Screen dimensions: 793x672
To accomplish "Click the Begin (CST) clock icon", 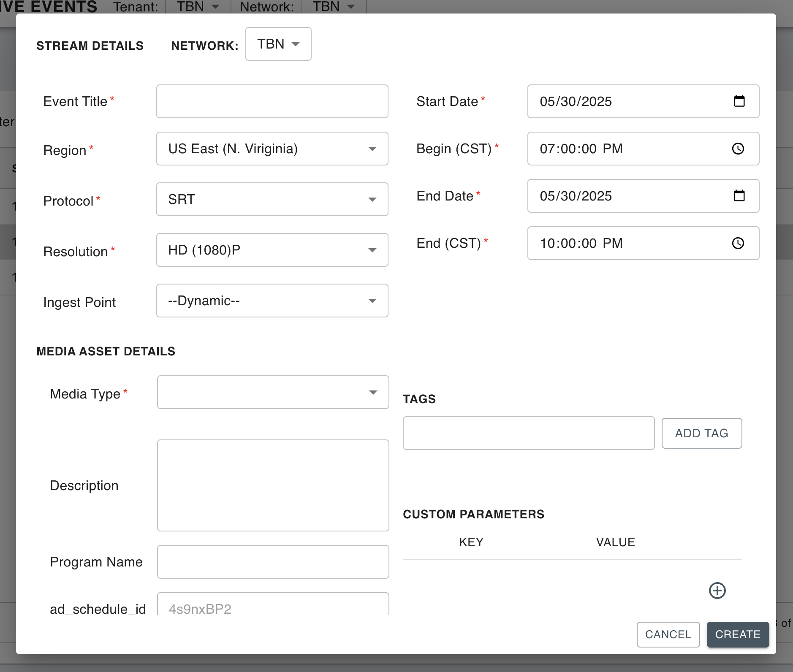I will (x=738, y=149).
